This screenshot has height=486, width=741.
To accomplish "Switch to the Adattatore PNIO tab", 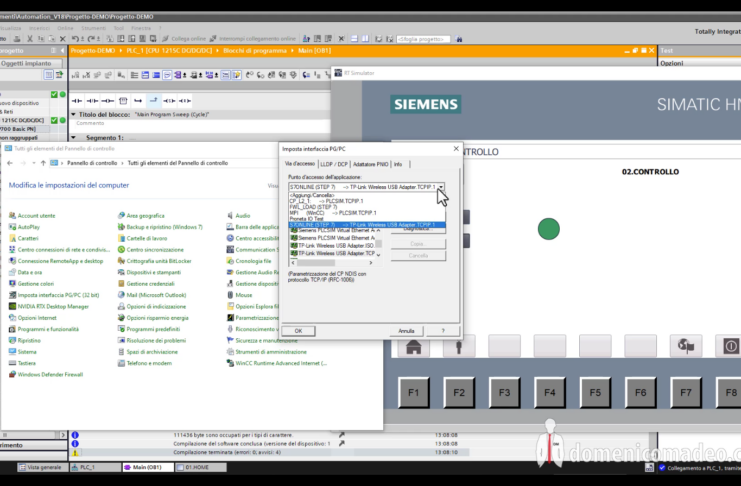I will [370, 164].
